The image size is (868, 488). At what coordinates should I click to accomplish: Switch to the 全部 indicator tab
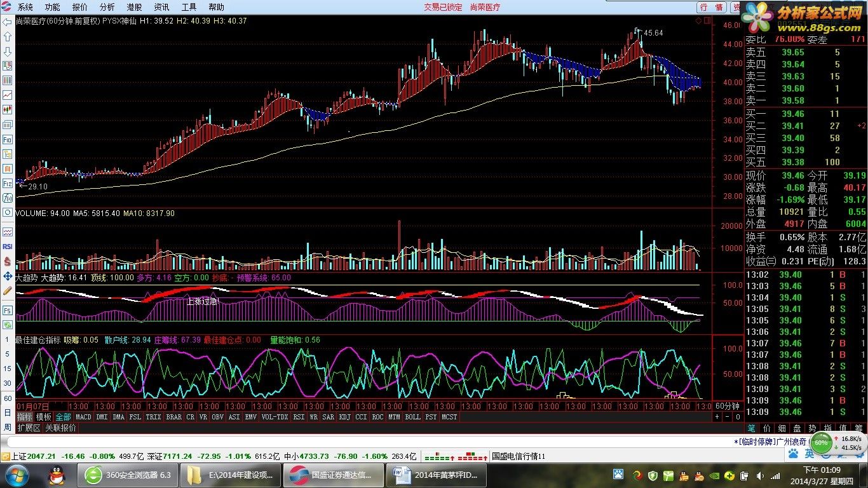click(63, 417)
